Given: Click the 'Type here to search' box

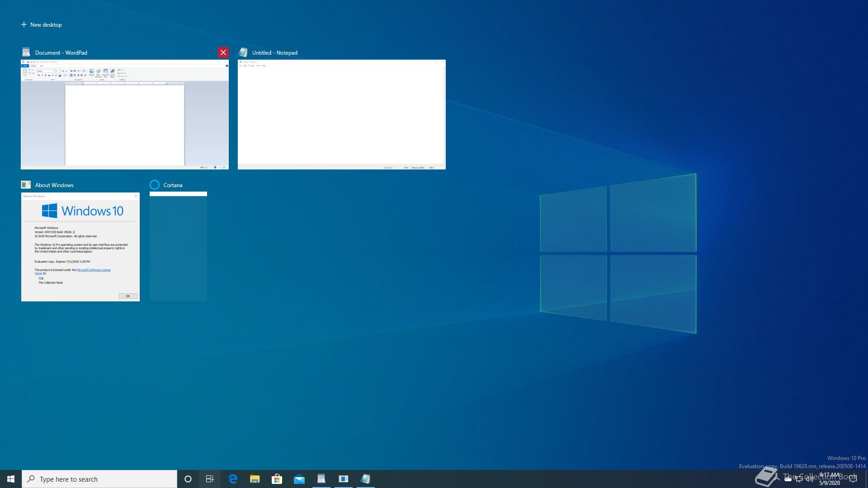Looking at the screenshot, I should 99,479.
